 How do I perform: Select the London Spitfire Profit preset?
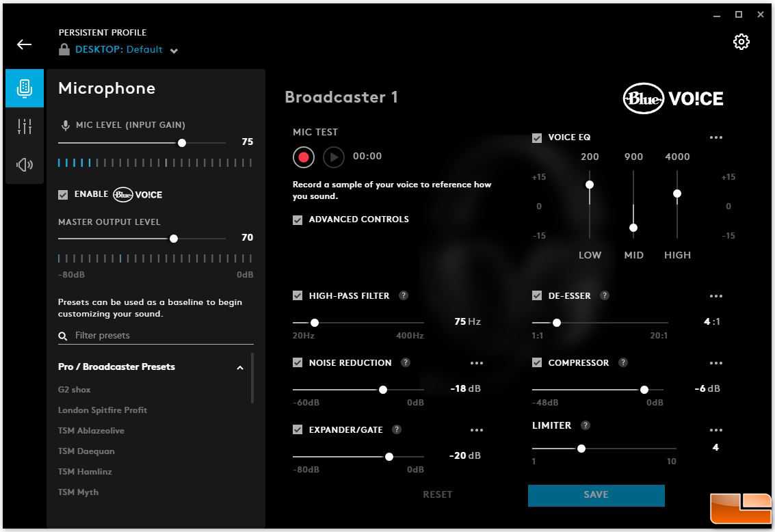point(103,410)
